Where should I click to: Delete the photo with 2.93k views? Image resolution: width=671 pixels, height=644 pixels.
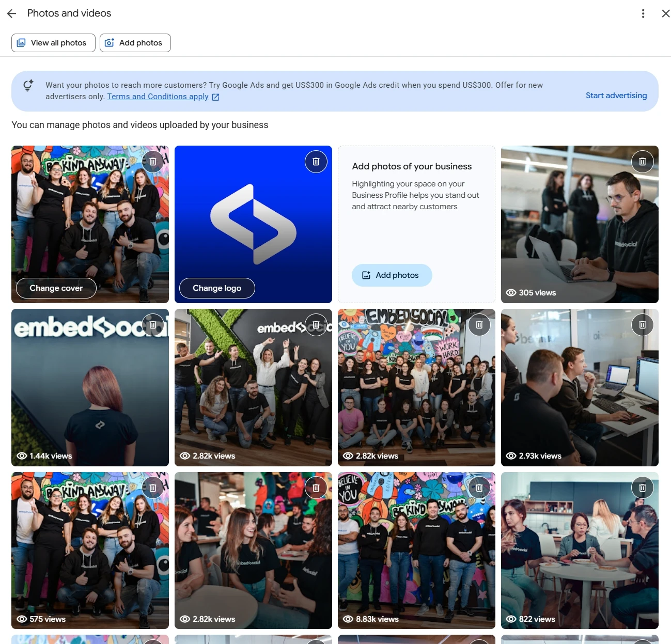tap(643, 325)
